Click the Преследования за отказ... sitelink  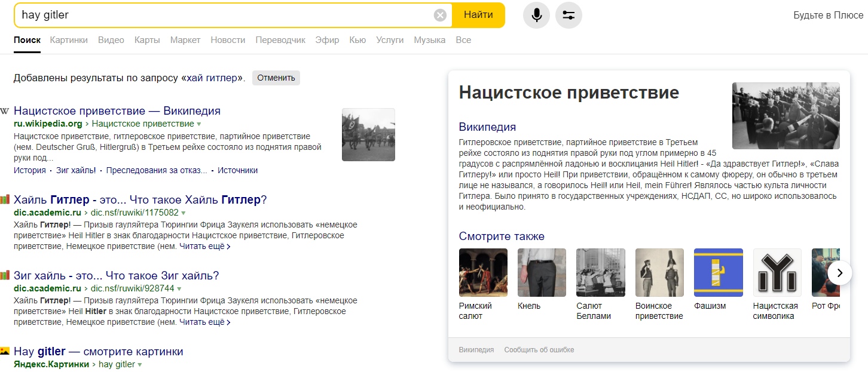tap(157, 170)
